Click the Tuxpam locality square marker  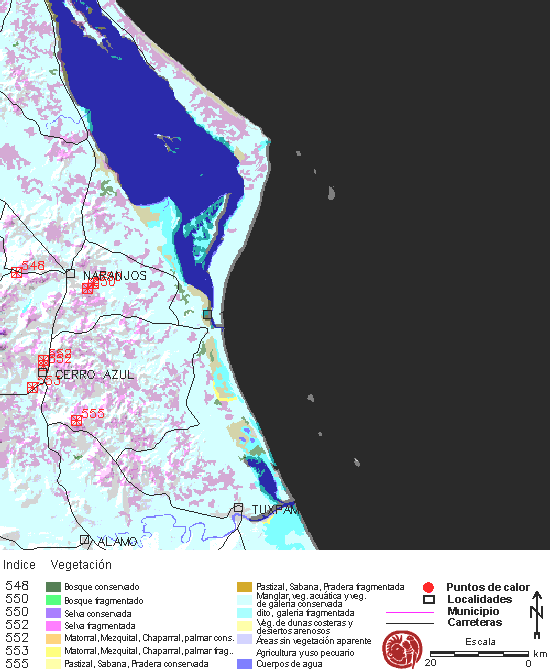coord(238,507)
